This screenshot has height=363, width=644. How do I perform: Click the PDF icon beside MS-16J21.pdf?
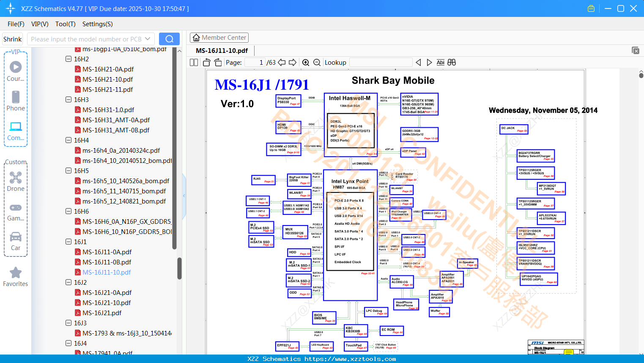78,313
